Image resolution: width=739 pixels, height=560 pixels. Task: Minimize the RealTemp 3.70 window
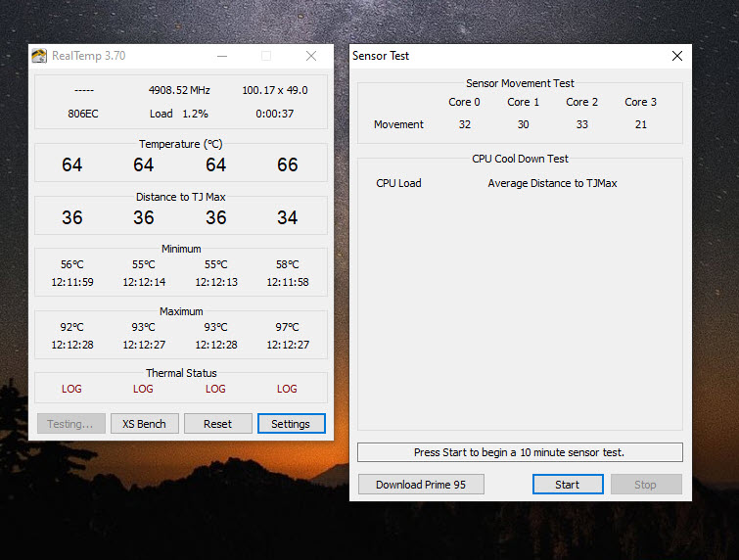(x=222, y=56)
